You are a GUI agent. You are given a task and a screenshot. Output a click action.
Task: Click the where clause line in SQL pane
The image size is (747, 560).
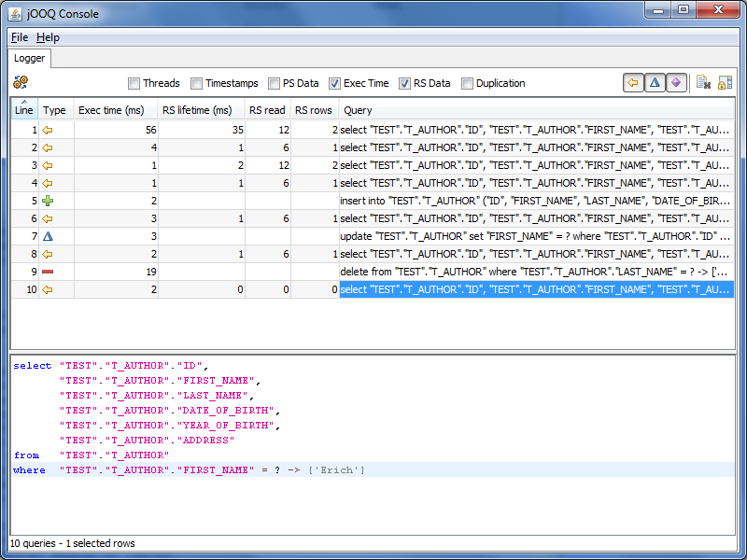point(373,470)
